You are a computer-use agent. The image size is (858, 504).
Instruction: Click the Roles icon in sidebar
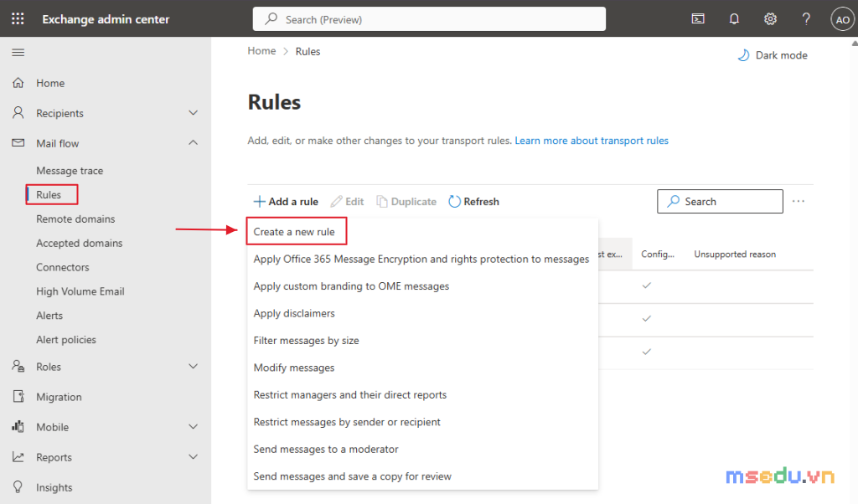click(x=18, y=366)
